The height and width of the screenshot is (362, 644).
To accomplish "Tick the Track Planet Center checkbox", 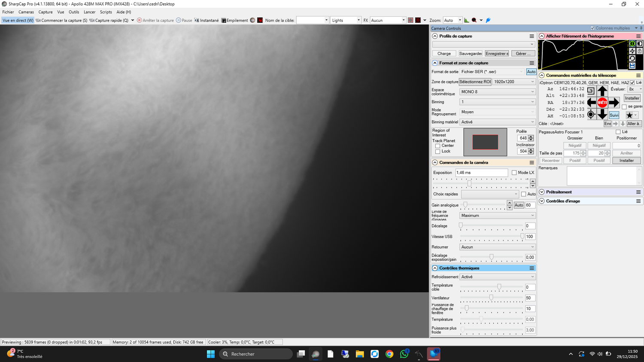I will tap(437, 146).
